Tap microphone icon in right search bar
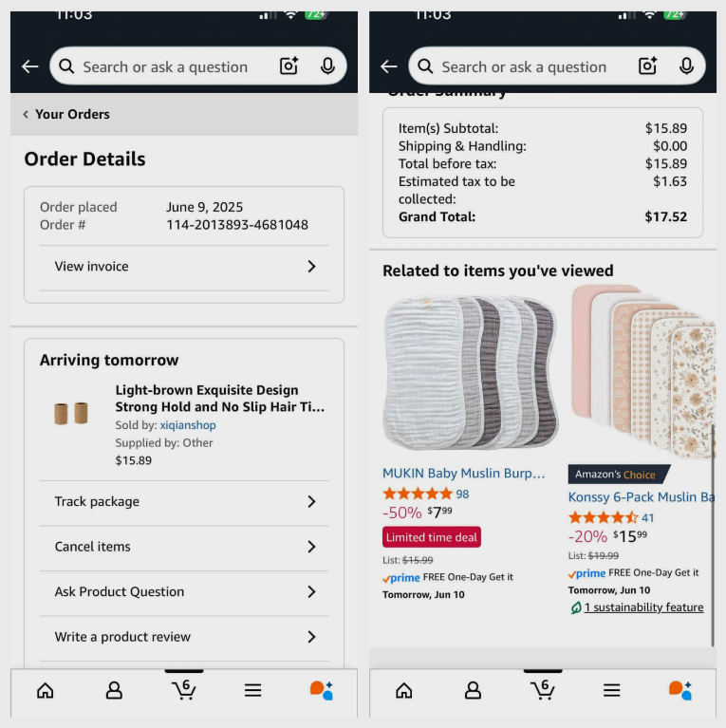 [686, 65]
